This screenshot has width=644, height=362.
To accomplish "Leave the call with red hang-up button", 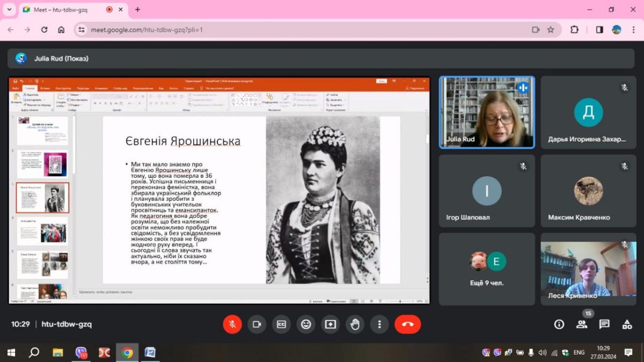I will click(407, 324).
